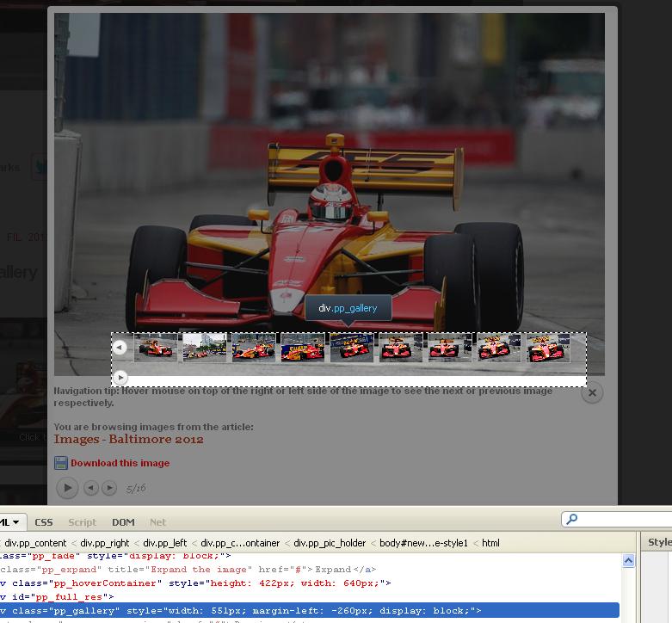Click the scroll-up arrow of HTML panel

click(x=628, y=560)
